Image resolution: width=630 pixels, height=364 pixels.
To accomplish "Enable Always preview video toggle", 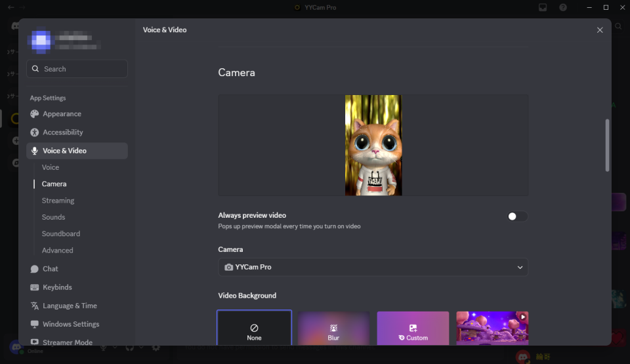I will 516,216.
